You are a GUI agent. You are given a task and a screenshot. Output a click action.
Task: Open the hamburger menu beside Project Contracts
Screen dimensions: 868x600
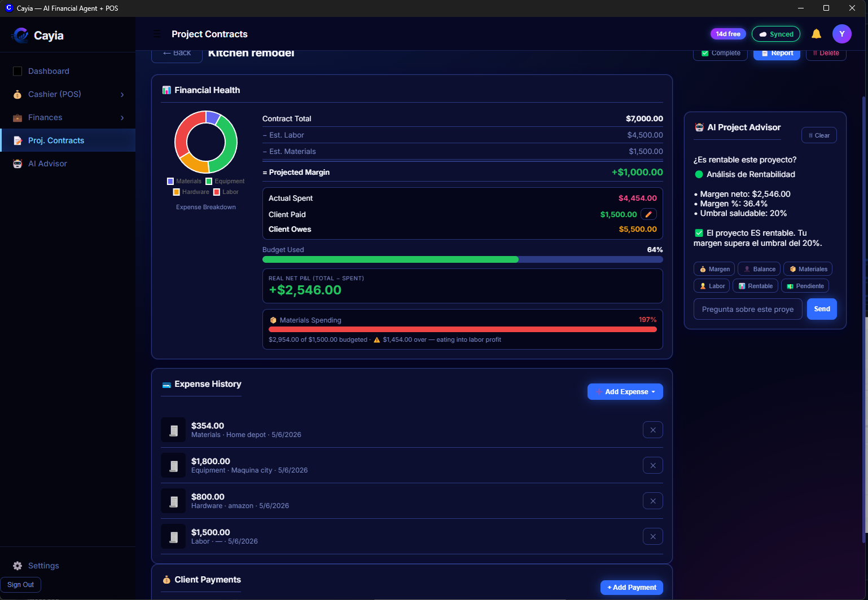click(x=157, y=34)
